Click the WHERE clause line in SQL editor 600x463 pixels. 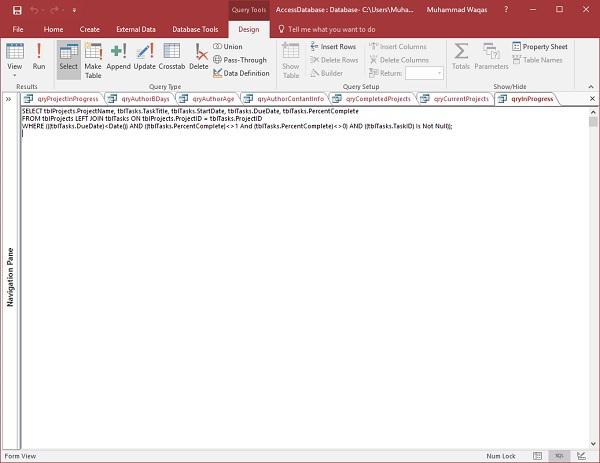click(237, 126)
